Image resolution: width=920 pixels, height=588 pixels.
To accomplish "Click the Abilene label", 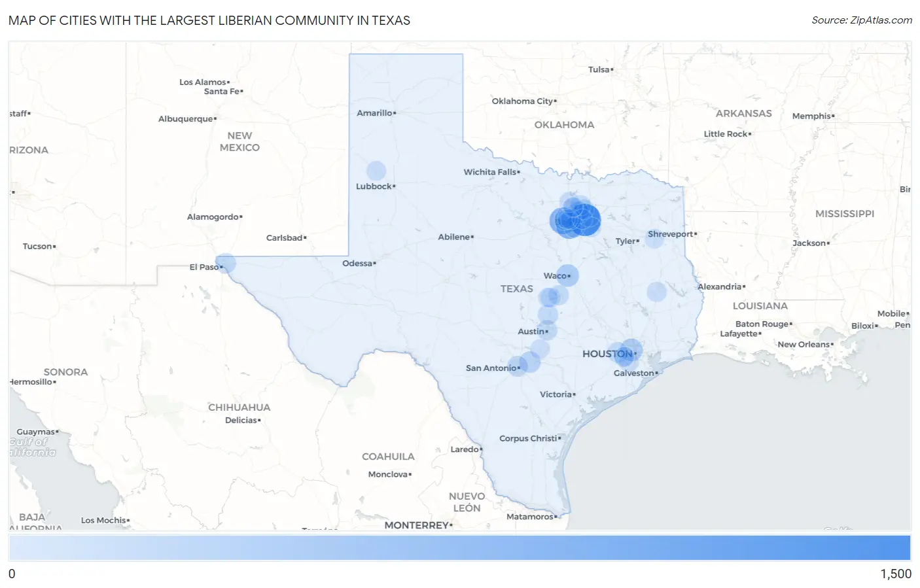I will [454, 237].
